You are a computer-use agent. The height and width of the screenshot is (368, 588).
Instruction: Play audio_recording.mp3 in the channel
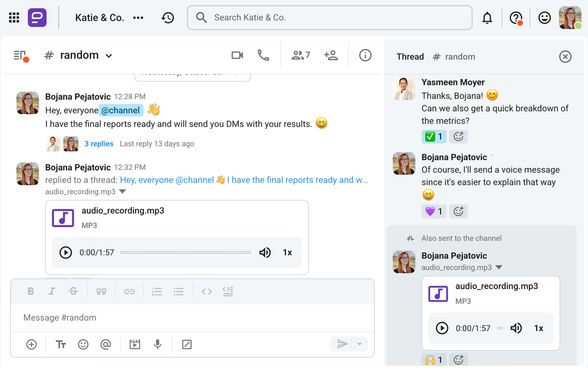(66, 252)
